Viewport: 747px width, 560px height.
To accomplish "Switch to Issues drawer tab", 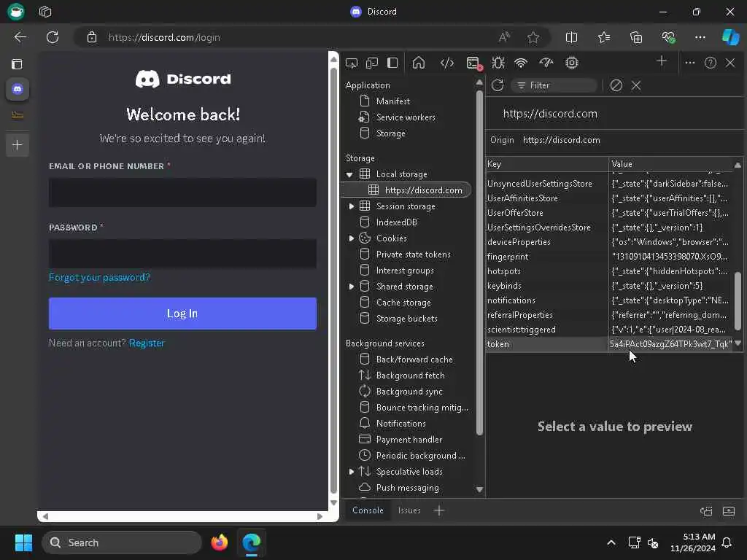I will pyautogui.click(x=409, y=510).
